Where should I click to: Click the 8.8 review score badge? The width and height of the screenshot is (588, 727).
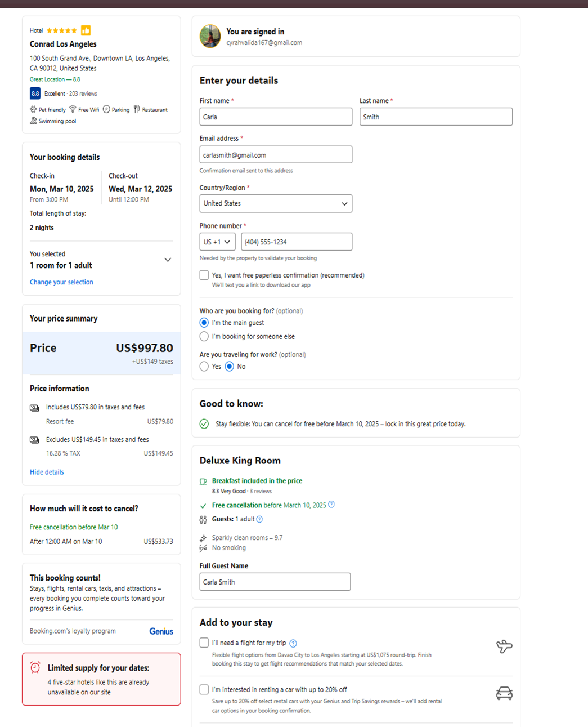[x=35, y=93]
